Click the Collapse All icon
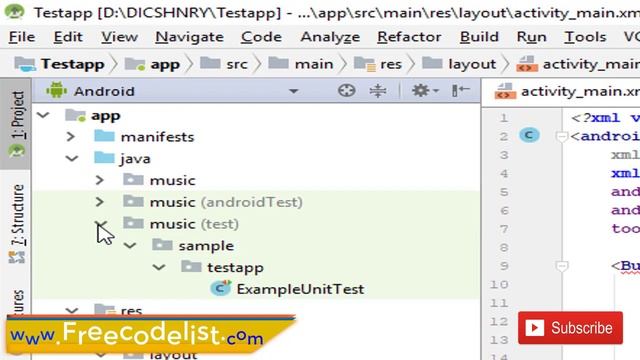 click(378, 91)
